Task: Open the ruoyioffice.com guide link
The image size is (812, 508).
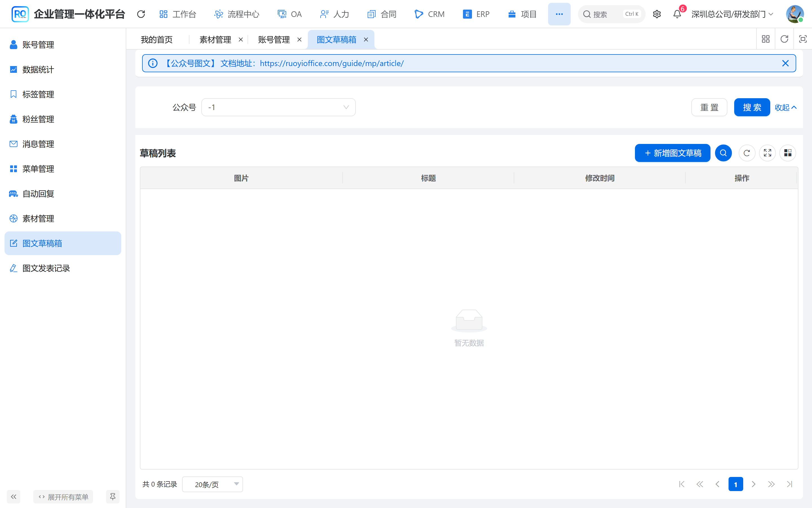Action: click(x=332, y=63)
